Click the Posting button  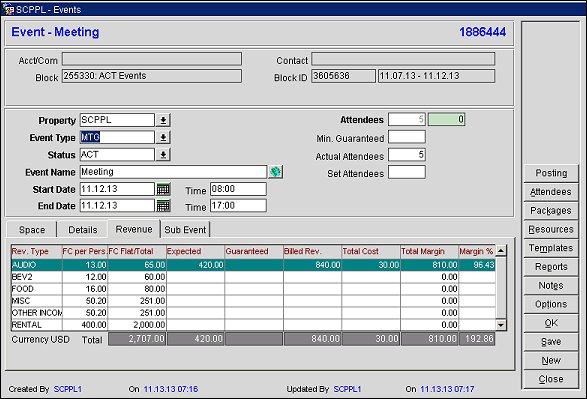point(551,173)
